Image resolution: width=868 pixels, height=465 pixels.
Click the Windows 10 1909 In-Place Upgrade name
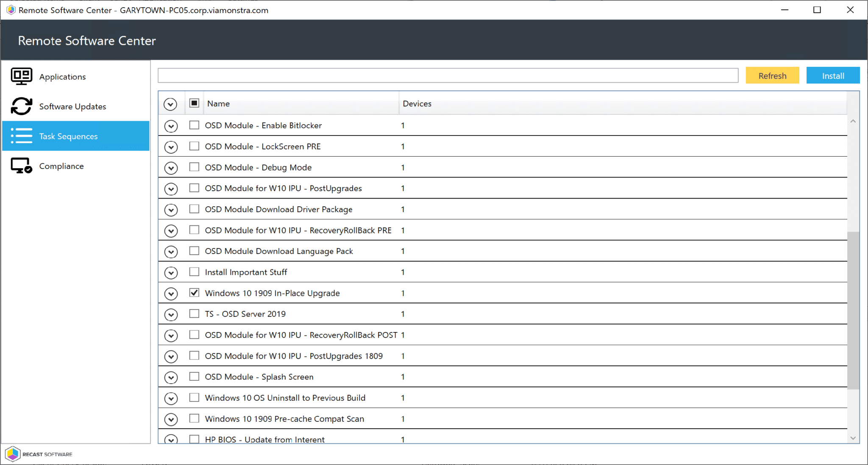tap(272, 293)
